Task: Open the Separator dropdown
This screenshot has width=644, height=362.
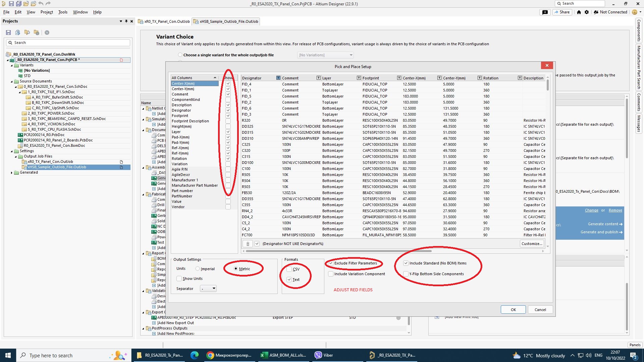Action: (x=208, y=289)
